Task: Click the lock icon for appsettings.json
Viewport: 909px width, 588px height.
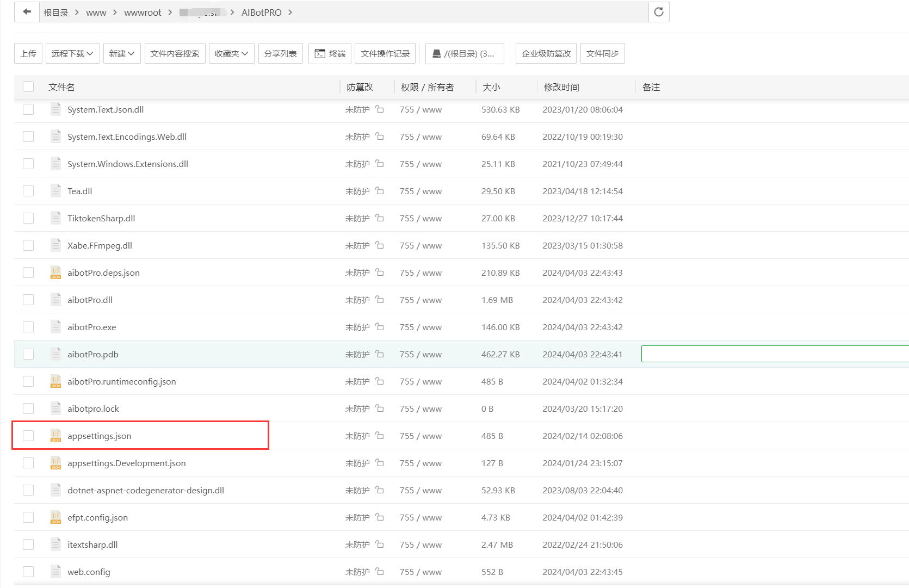Action: pos(380,436)
